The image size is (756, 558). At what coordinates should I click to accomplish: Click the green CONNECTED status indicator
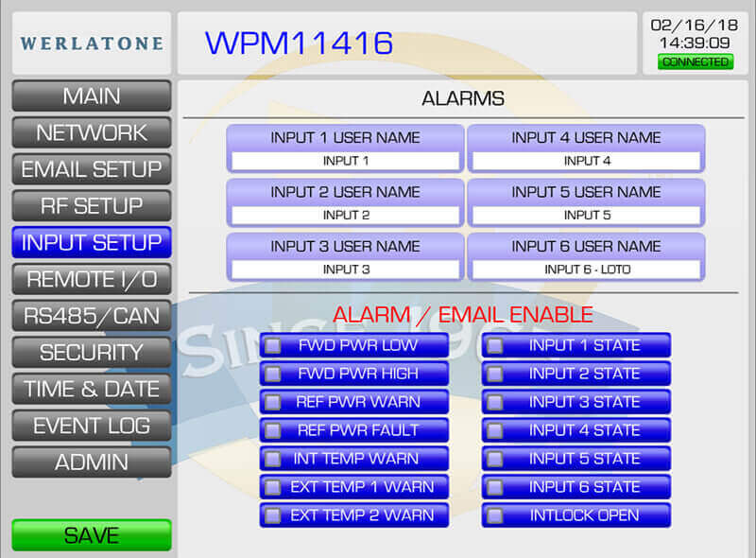pos(696,61)
